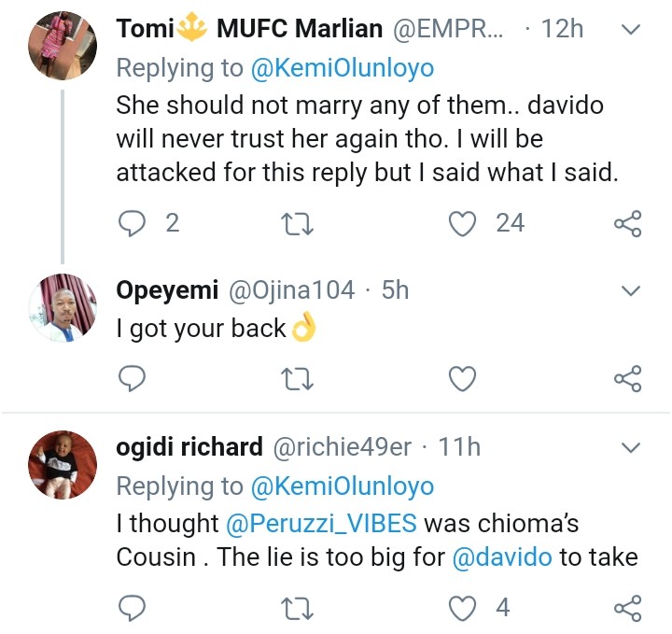Like the tweet with 24 likes
The image size is (672, 634).
pos(462,224)
